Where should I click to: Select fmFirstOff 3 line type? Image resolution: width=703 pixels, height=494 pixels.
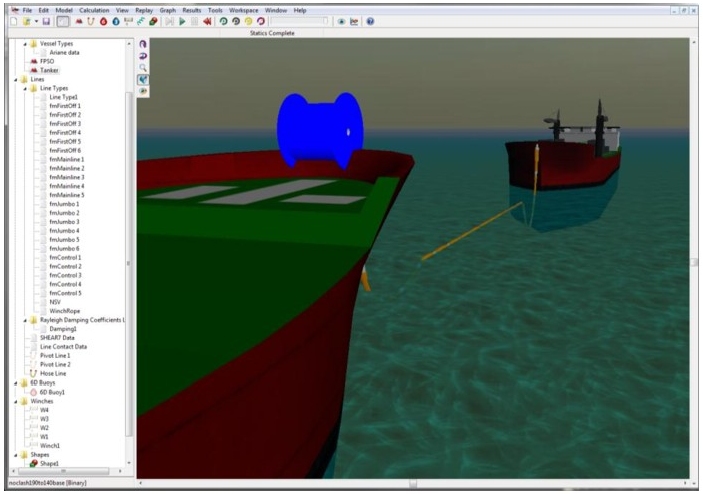(x=65, y=124)
